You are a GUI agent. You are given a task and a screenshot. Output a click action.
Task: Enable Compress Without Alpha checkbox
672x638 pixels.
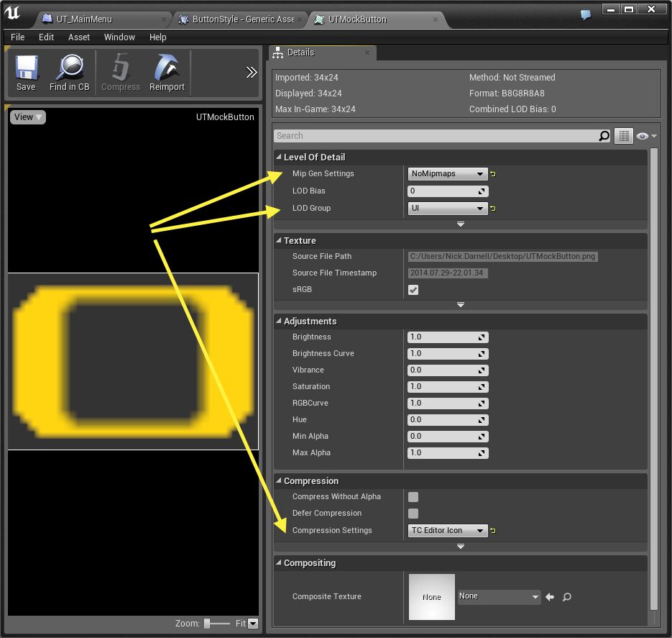[413, 497]
